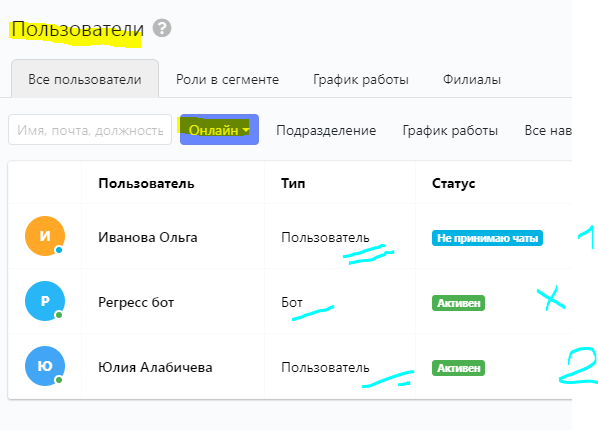The height and width of the screenshot is (430, 598).
Task: Click the help question mark icon
Action: pyautogui.click(x=162, y=28)
